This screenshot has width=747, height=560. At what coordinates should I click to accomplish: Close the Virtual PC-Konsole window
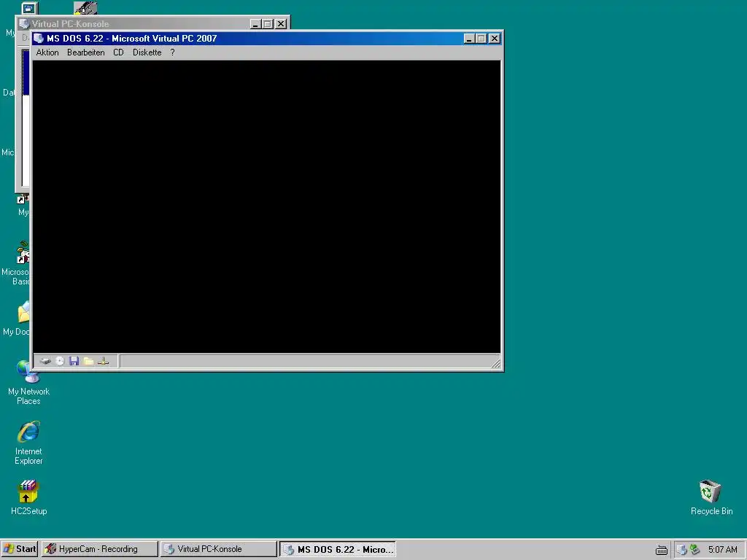(x=281, y=24)
